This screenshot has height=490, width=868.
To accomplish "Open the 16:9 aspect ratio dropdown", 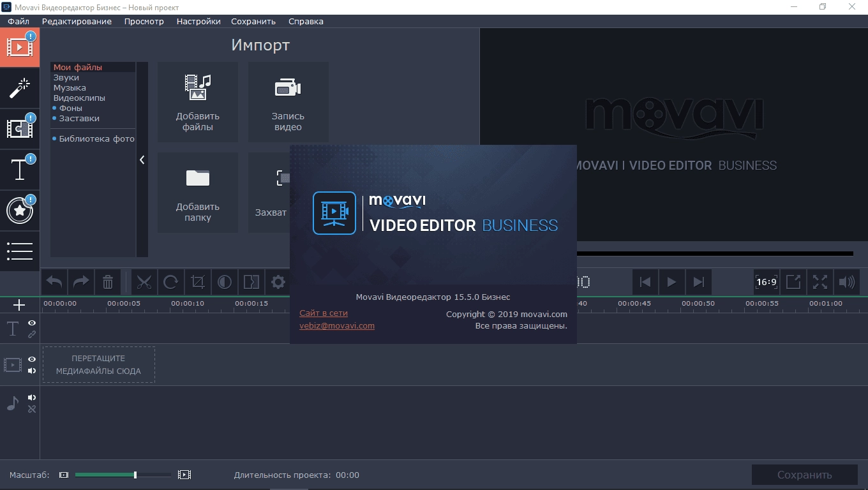I will tap(767, 282).
